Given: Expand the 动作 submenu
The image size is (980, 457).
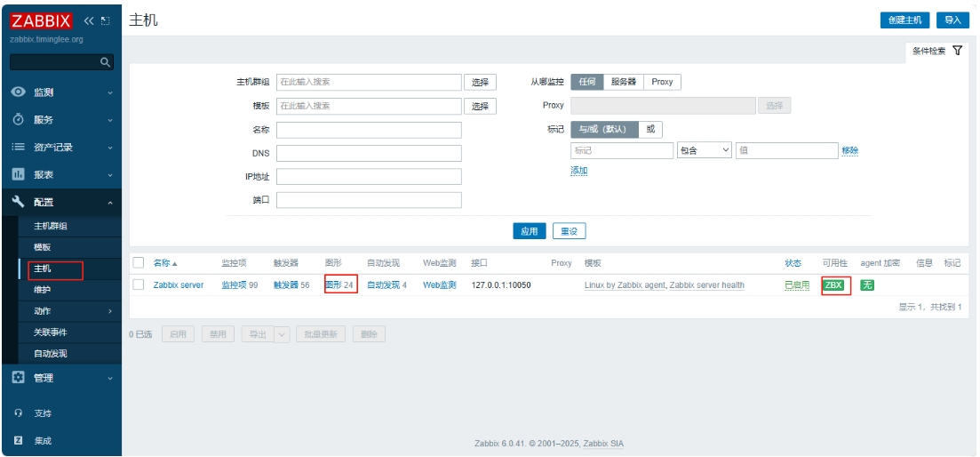Looking at the screenshot, I should coord(111,311).
